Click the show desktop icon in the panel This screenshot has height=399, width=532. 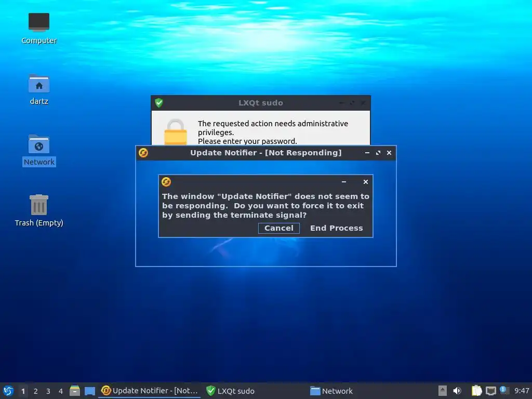(90, 391)
